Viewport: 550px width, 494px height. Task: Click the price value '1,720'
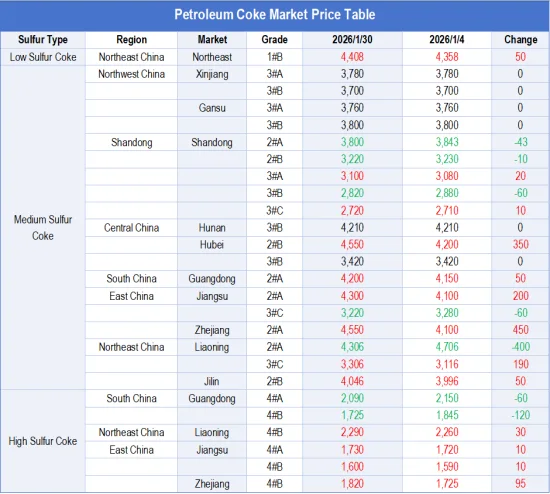447,449
